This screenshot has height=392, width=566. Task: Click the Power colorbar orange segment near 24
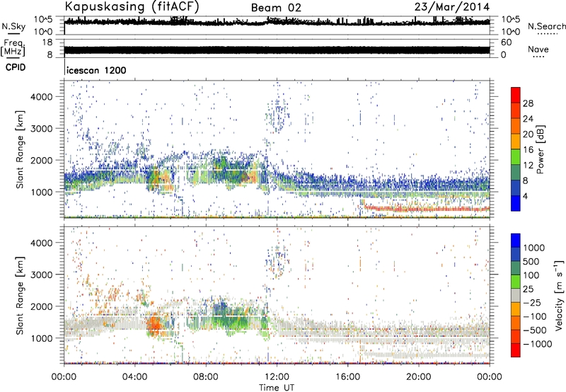coord(516,127)
